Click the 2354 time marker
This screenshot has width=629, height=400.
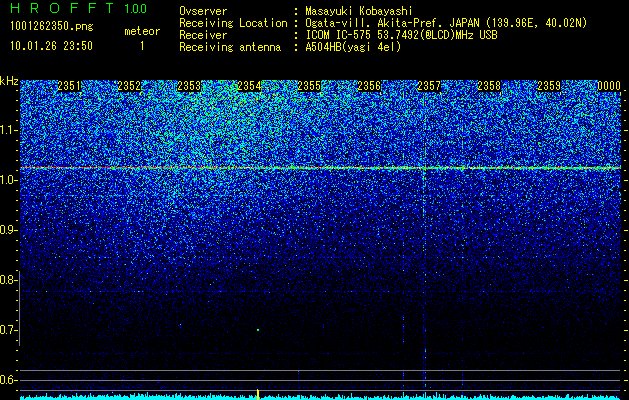(249, 86)
